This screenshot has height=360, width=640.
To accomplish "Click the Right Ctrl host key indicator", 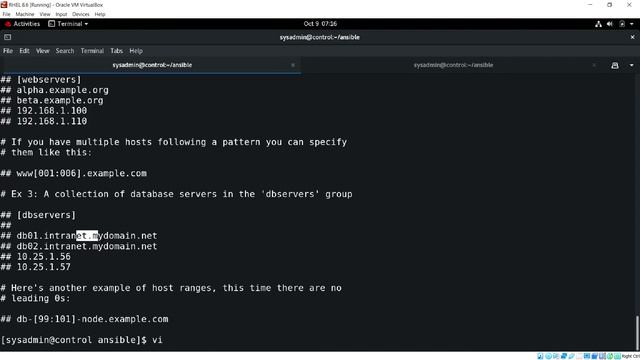I will [631, 356].
